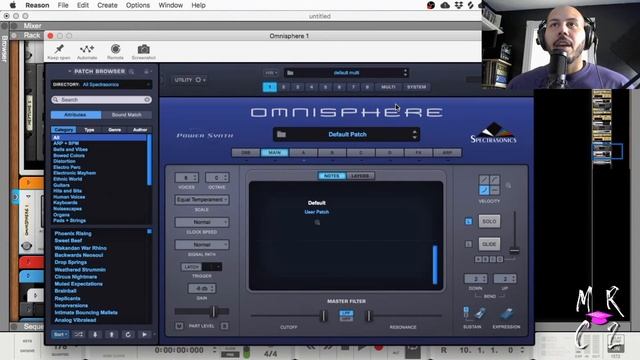
Task: Select the bottom-right velocity curve preset
Action: tap(494, 190)
